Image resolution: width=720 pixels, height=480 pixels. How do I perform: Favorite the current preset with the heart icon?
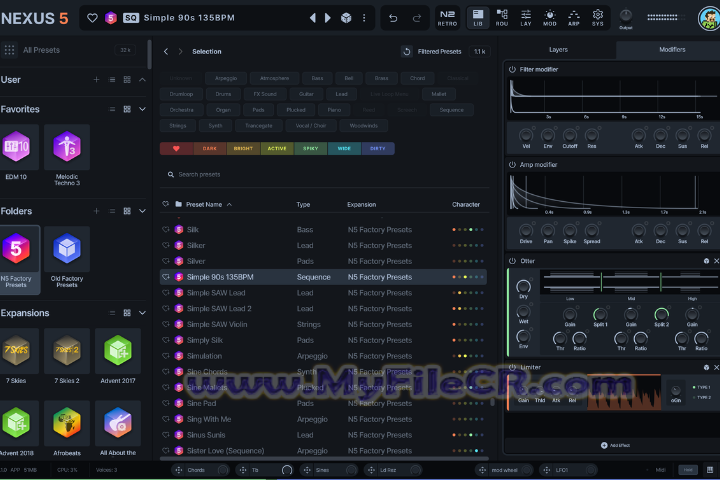[92, 18]
